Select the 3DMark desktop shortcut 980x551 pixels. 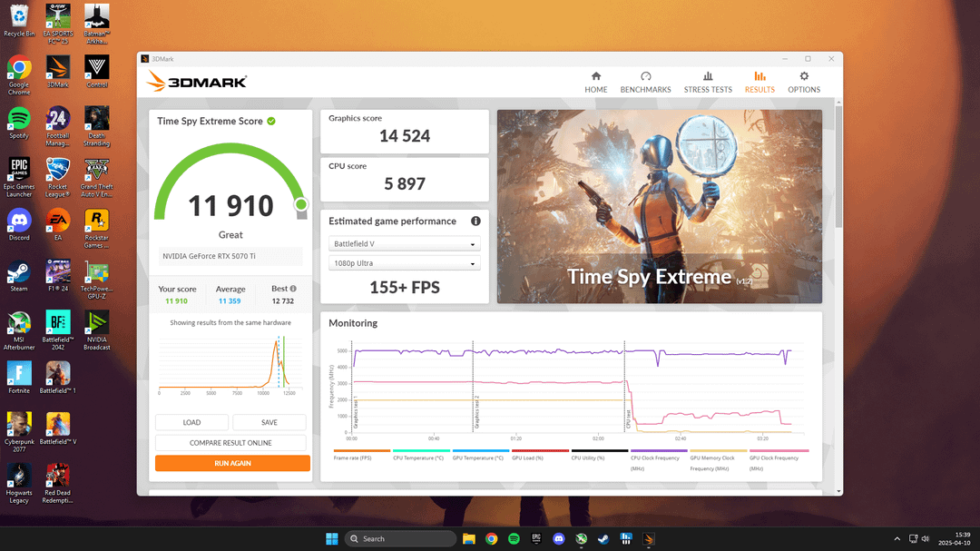coord(57,72)
